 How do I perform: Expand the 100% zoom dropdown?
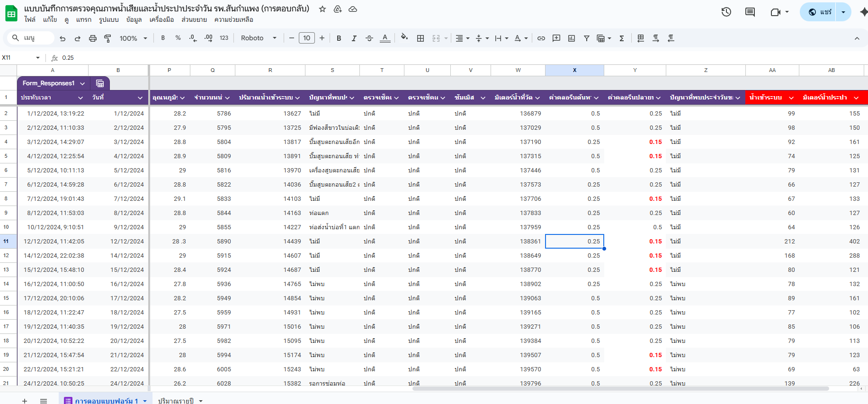(133, 38)
